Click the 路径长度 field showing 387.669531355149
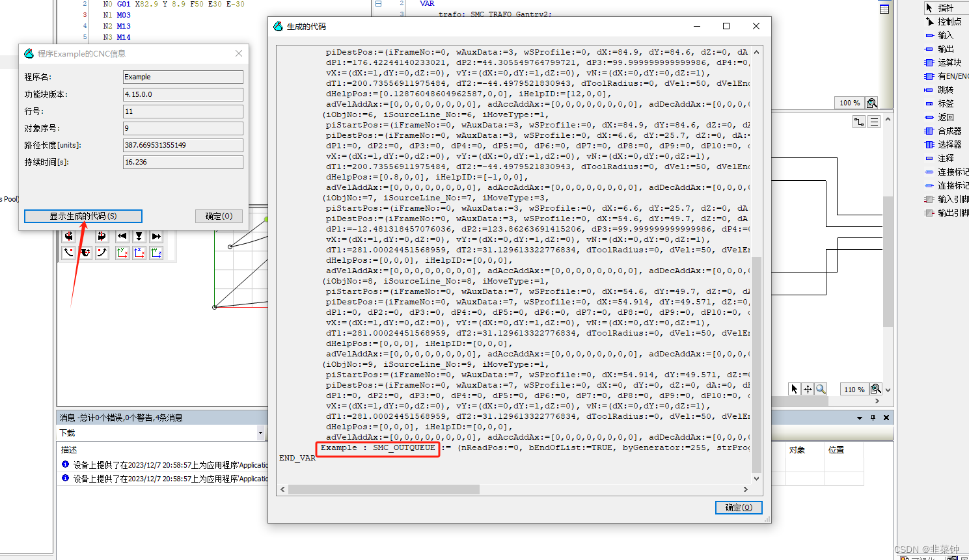 click(x=184, y=145)
